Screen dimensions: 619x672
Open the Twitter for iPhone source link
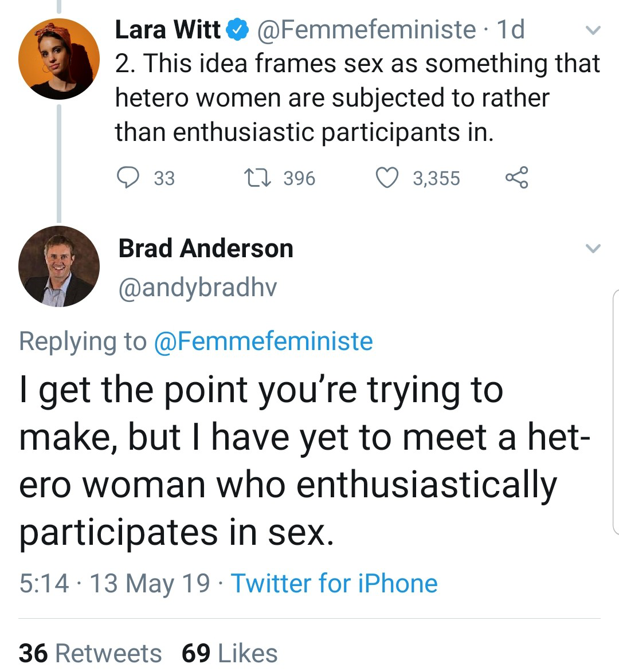coord(334,584)
